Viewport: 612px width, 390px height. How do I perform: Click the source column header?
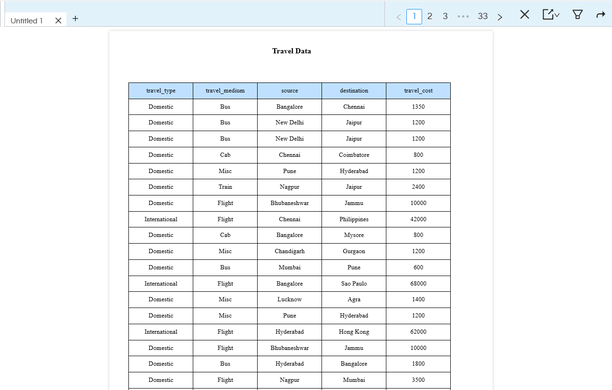pos(290,91)
